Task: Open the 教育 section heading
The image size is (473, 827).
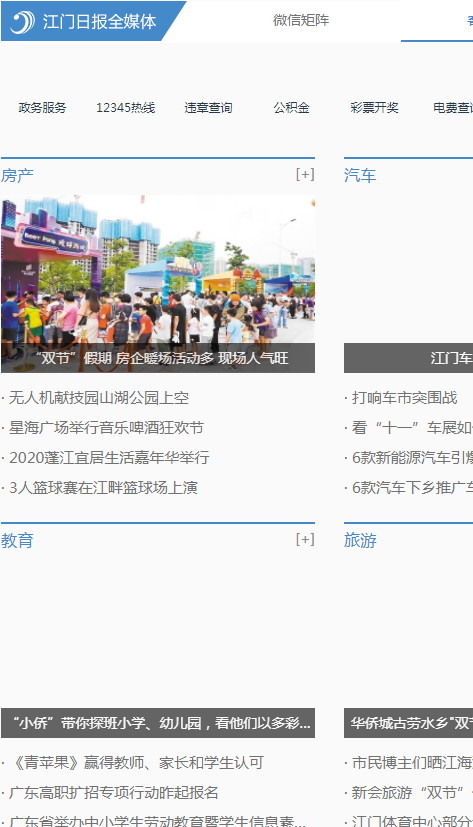Action: pyautogui.click(x=17, y=541)
